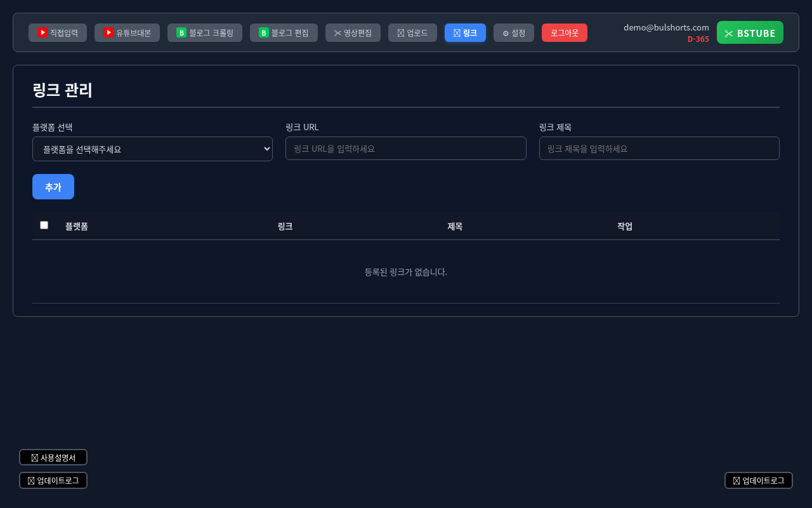Screen dimensions: 812x508
Task: Click the scissors icon on 영상편집
Action: coord(337,33)
